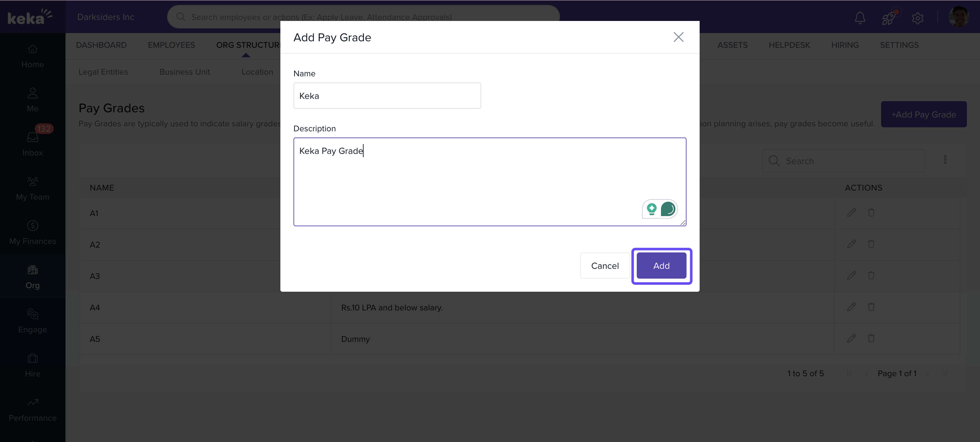The width and height of the screenshot is (980, 442).
Task: Click the Grammarly icon in description
Action: (668, 209)
